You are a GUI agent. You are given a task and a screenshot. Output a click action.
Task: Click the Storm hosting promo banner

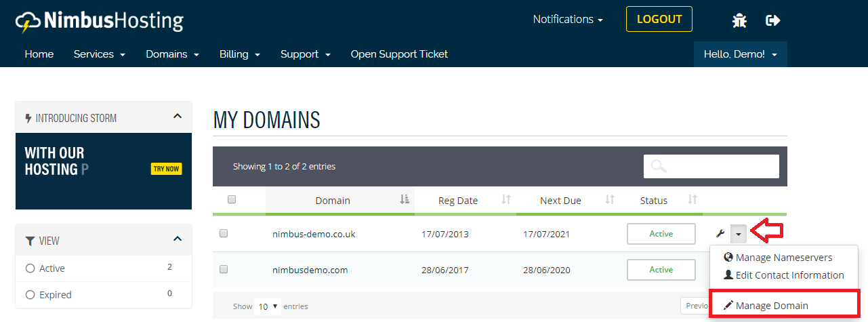104,172
